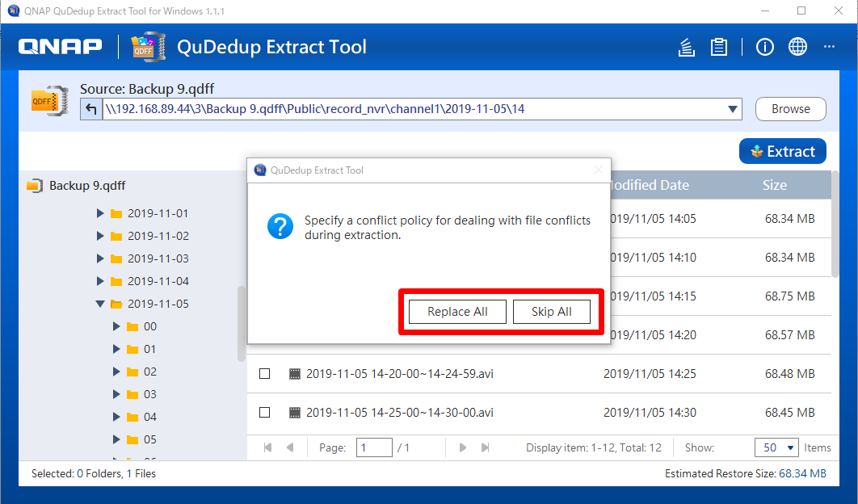858x504 pixels.
Task: Click video icon of 14-20-00~14-24-59.avi
Action: tap(294, 374)
